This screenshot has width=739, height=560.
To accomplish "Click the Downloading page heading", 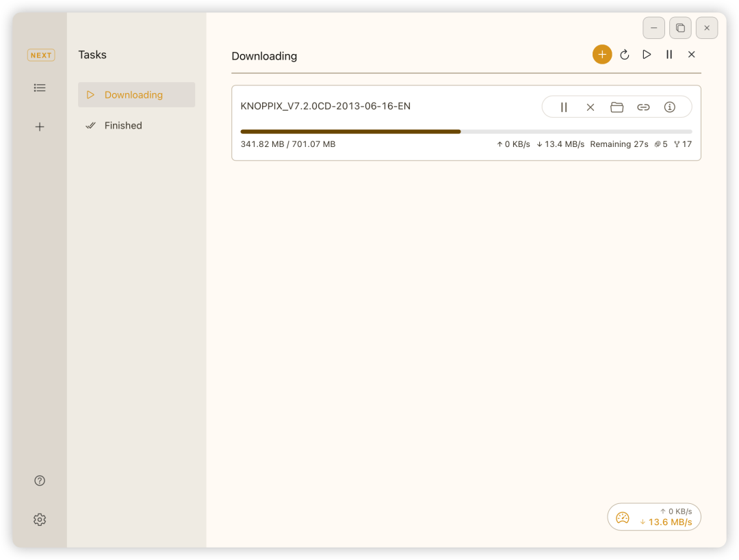I will (264, 56).
